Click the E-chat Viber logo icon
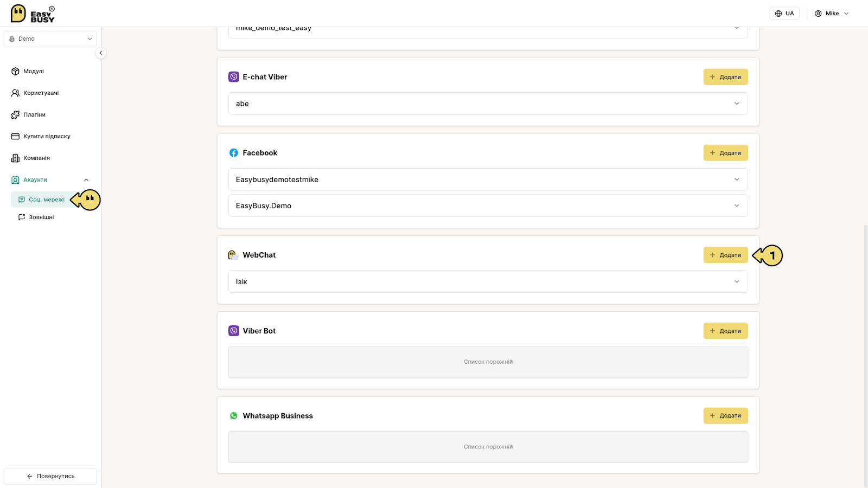 [x=234, y=77]
